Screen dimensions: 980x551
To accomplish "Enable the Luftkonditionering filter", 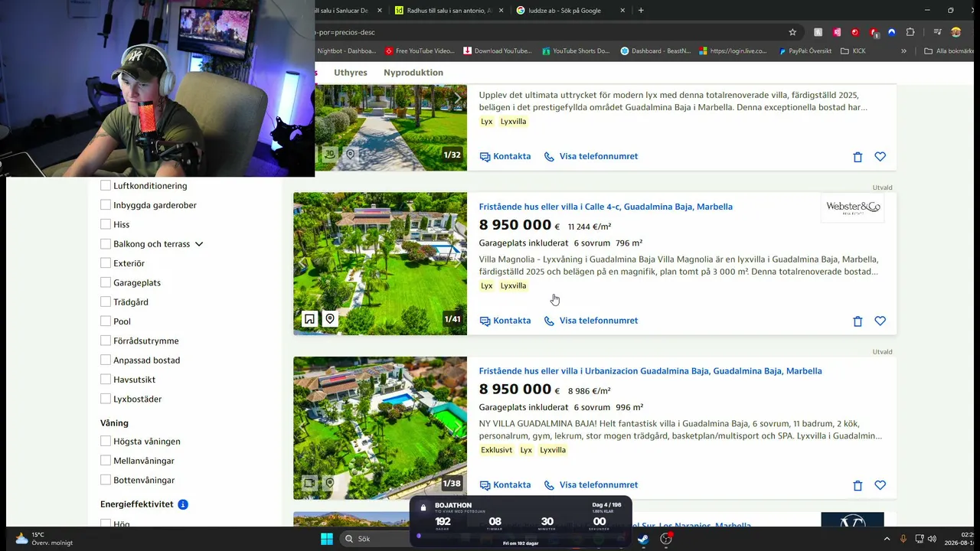I will pyautogui.click(x=106, y=186).
